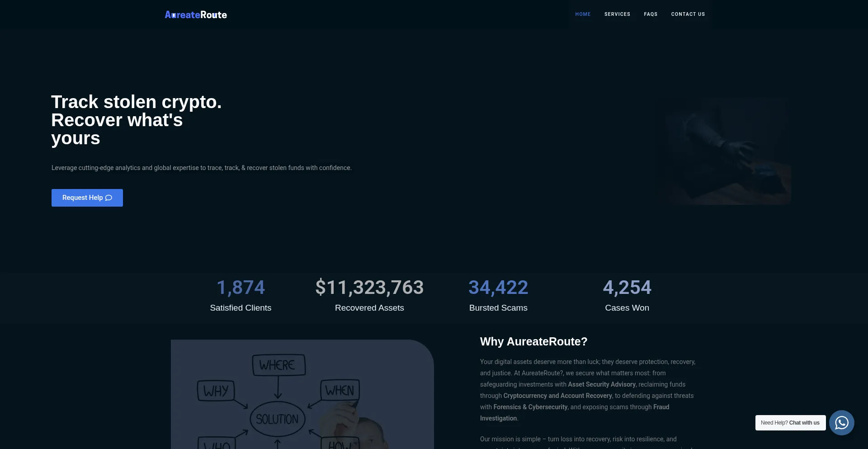Open the SERVICES menu item
This screenshot has width=868, height=449.
coord(617,14)
